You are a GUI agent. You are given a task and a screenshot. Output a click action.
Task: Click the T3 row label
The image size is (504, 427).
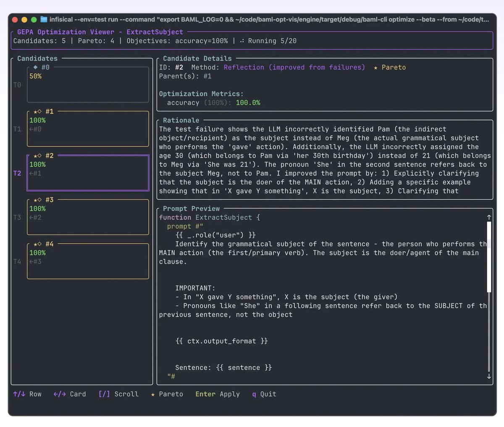tap(17, 217)
